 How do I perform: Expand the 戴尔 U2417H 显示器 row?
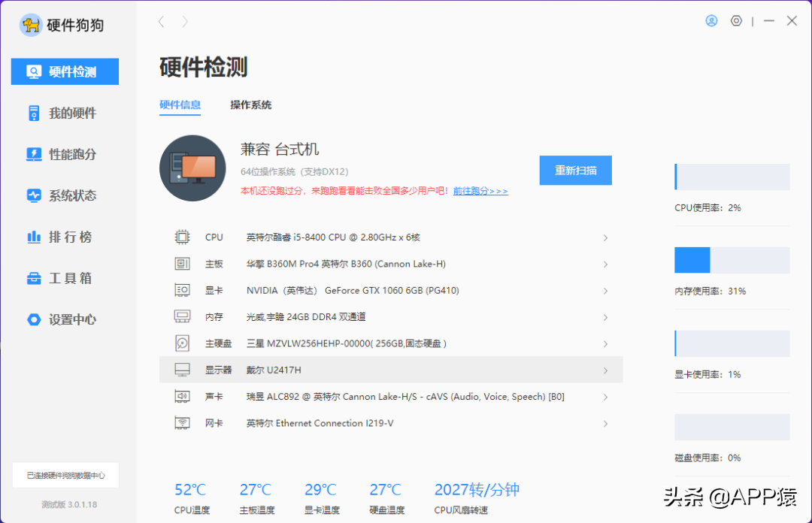(x=391, y=369)
